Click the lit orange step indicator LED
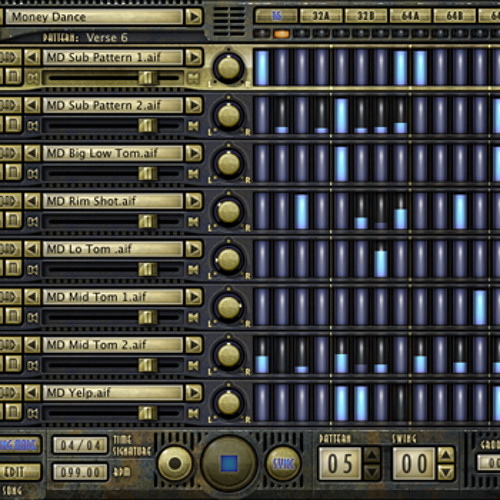 [x=281, y=33]
